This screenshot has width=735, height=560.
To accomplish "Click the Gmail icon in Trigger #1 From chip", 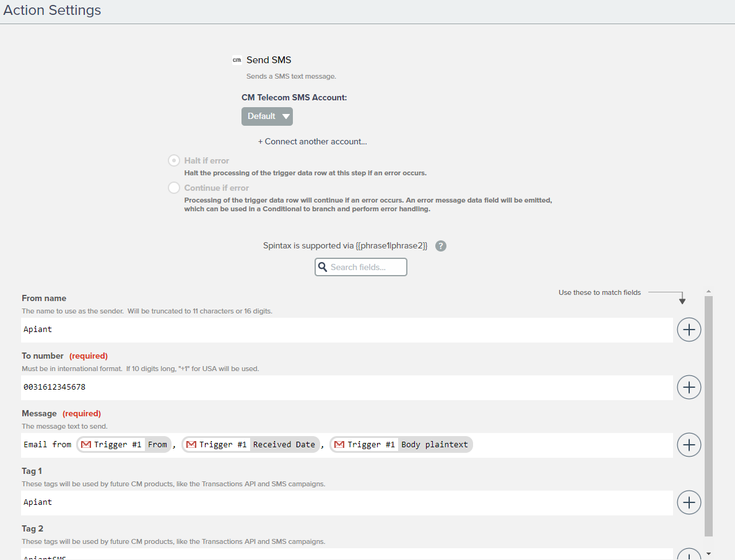I will pos(86,445).
